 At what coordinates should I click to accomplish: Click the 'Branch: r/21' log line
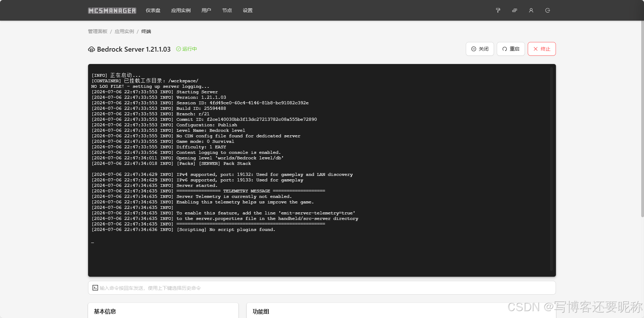click(x=150, y=114)
